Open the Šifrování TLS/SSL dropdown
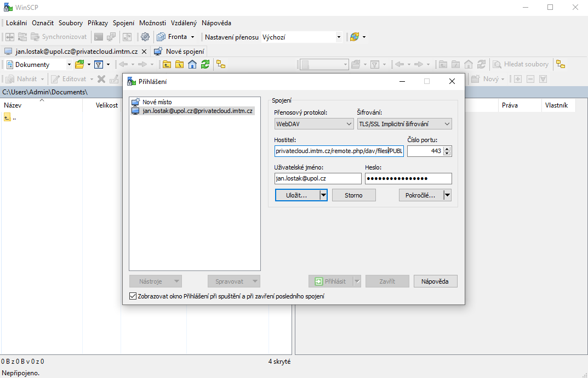 (404, 124)
